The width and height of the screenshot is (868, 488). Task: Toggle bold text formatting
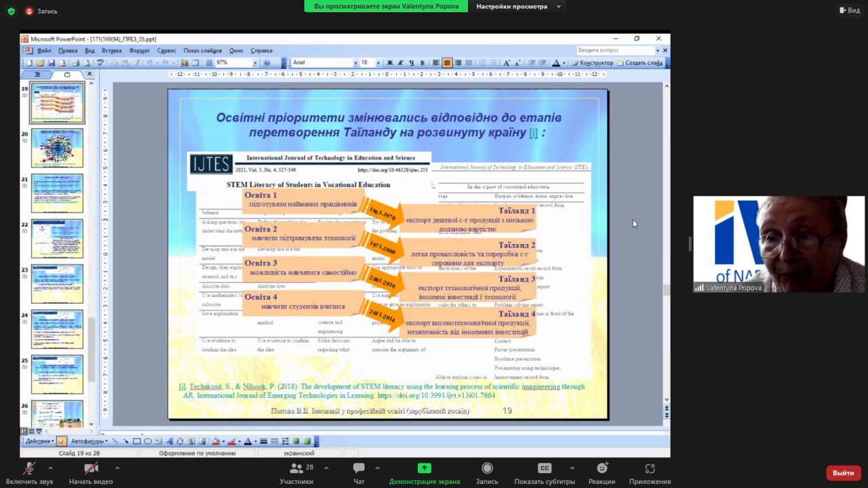[x=390, y=63]
